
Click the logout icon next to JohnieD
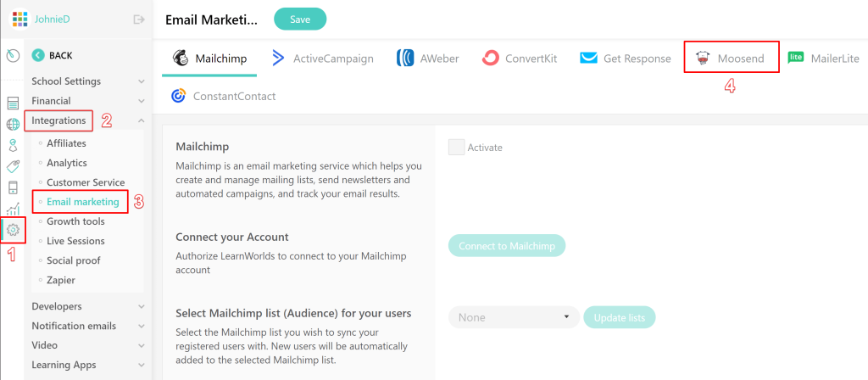click(139, 20)
